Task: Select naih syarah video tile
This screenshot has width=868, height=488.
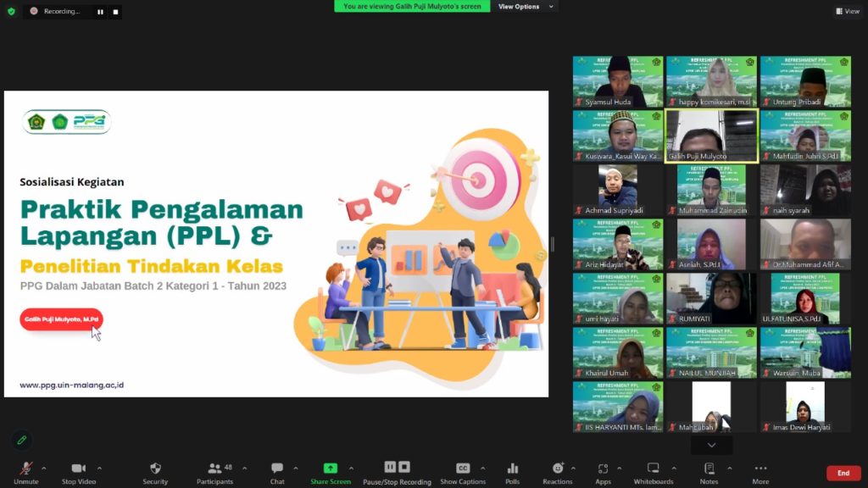Action: point(805,190)
